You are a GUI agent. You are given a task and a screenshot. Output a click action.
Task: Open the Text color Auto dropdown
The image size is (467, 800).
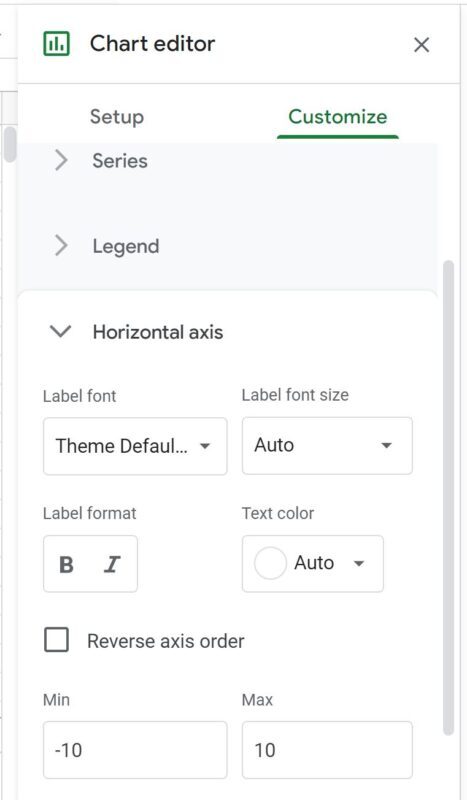pyautogui.click(x=313, y=563)
